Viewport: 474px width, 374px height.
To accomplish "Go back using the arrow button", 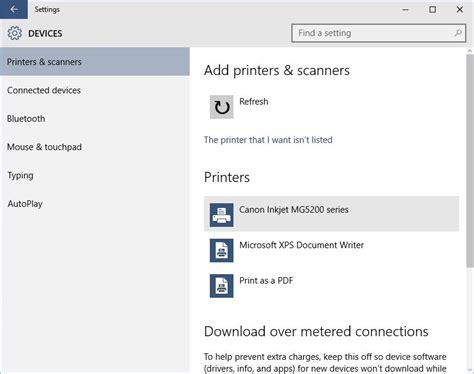I will [x=14, y=9].
